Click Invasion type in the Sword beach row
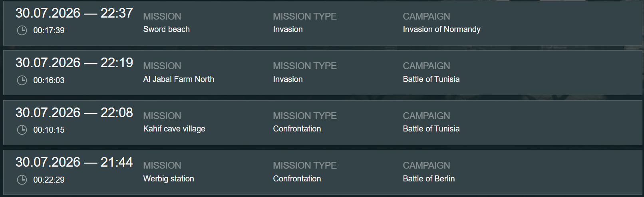 tap(288, 29)
